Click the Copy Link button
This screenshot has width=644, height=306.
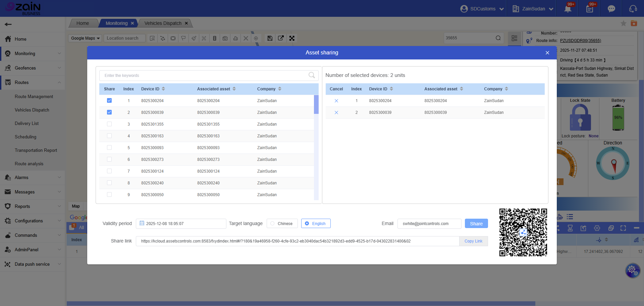pyautogui.click(x=473, y=241)
